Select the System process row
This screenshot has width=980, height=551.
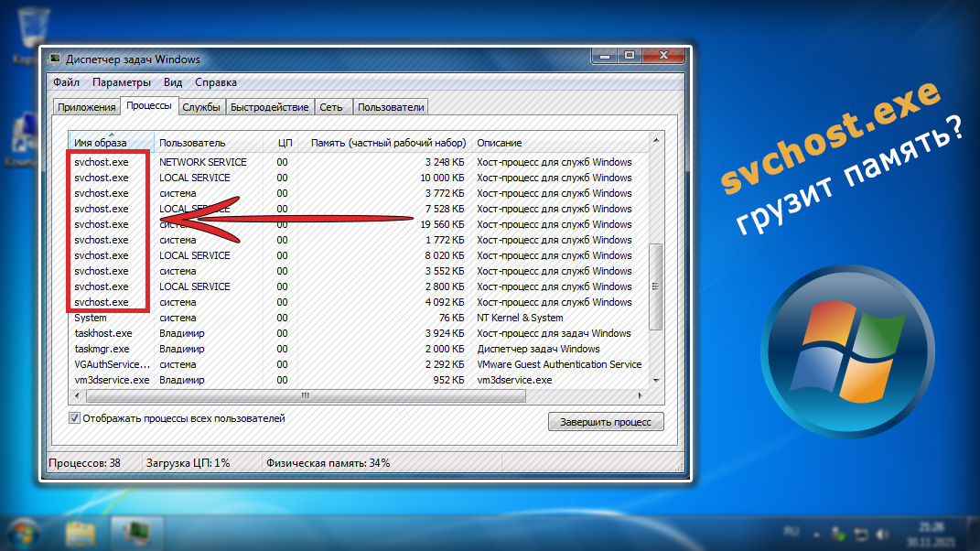point(358,318)
